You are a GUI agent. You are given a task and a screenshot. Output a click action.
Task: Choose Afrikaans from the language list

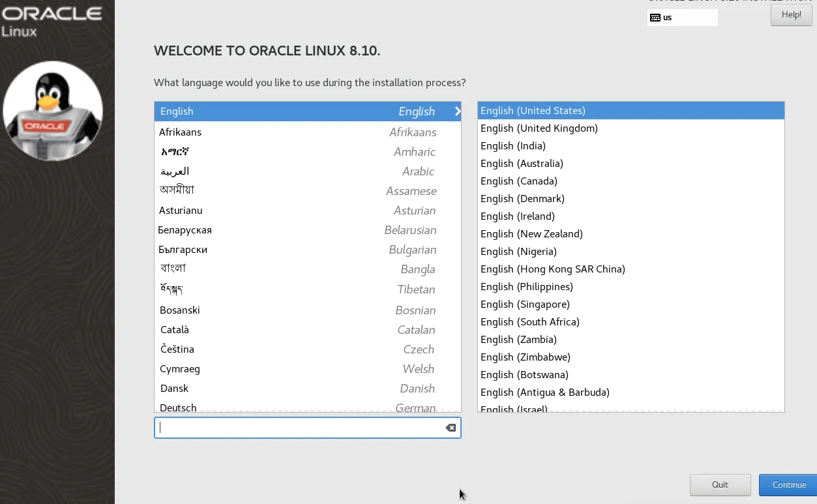point(308,132)
